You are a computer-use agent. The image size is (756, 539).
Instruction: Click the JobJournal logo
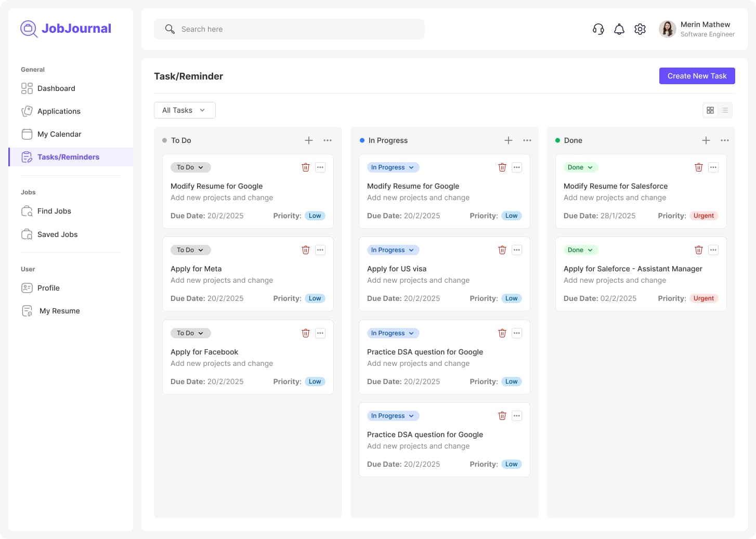pyautogui.click(x=66, y=29)
